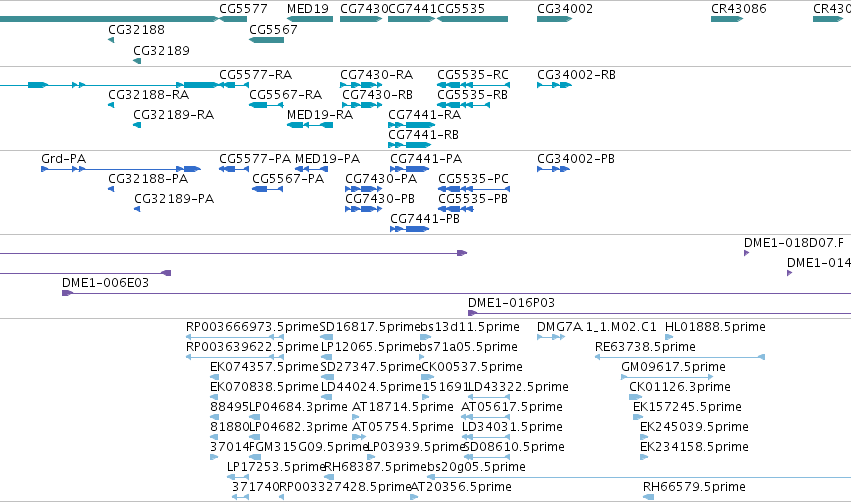This screenshot has height=502, width=851.
Task: Select the CG5567-PA protein label
Action: pyautogui.click(x=288, y=179)
